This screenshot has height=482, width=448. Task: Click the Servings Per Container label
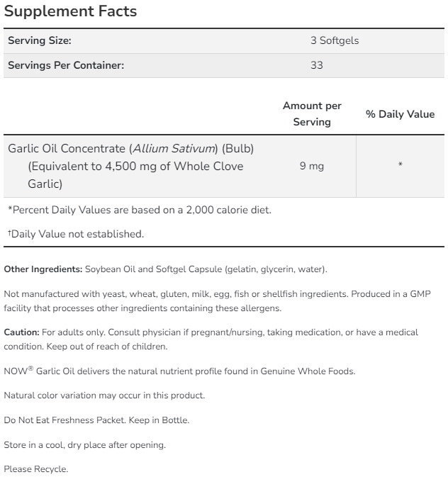[x=66, y=65]
